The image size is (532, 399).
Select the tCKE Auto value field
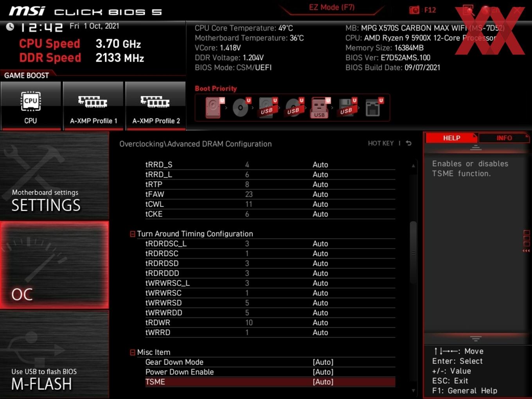point(320,214)
